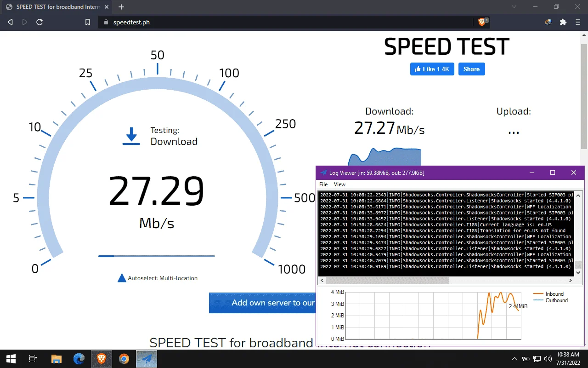Minimize the Log Viewer window

[x=531, y=172]
